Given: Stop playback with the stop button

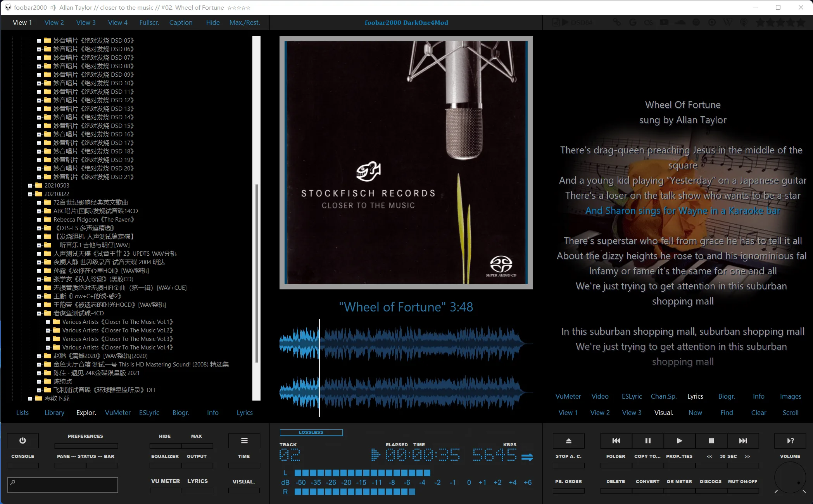Looking at the screenshot, I should pos(711,440).
